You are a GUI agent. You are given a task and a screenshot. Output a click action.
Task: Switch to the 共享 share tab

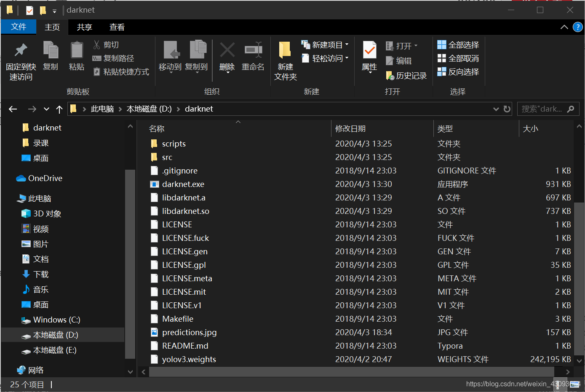tap(85, 27)
